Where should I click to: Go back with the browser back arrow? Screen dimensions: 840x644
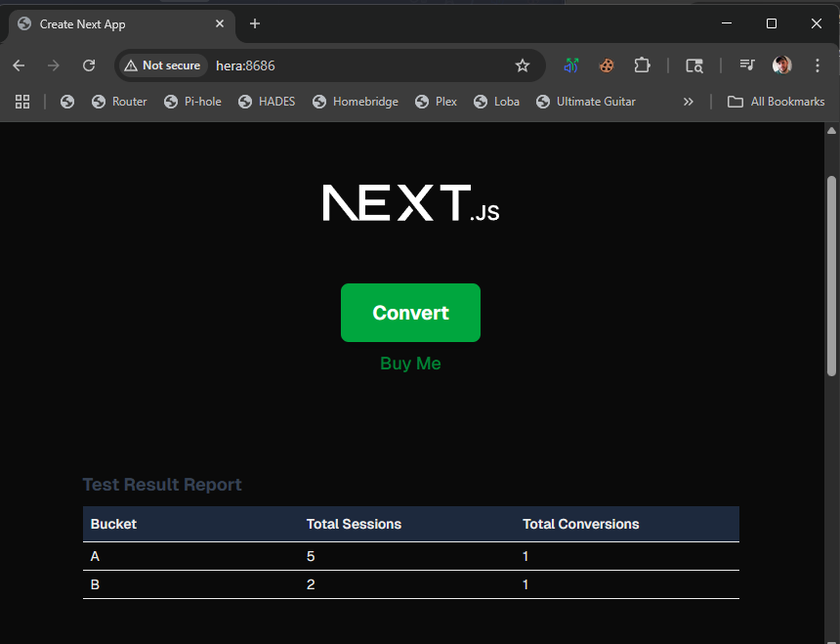(19, 65)
